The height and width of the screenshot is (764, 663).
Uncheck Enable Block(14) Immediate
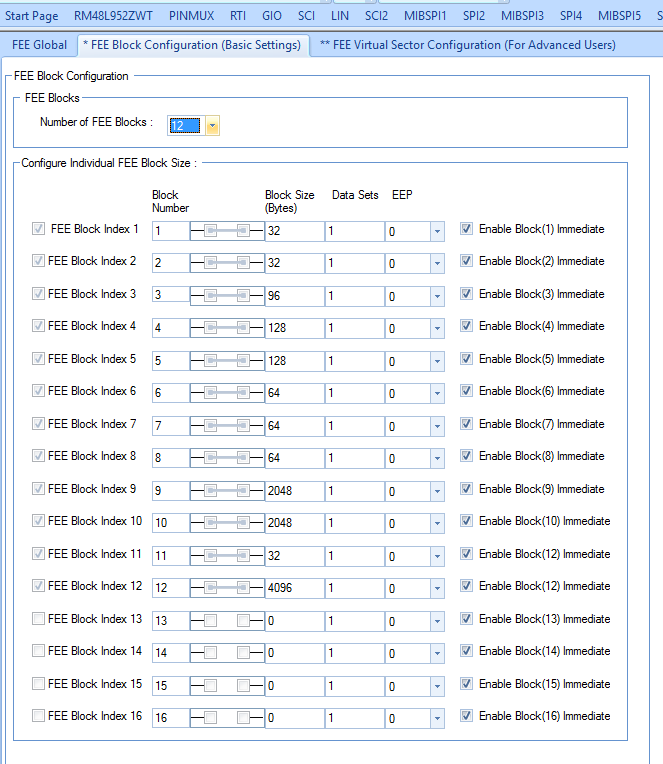click(466, 650)
